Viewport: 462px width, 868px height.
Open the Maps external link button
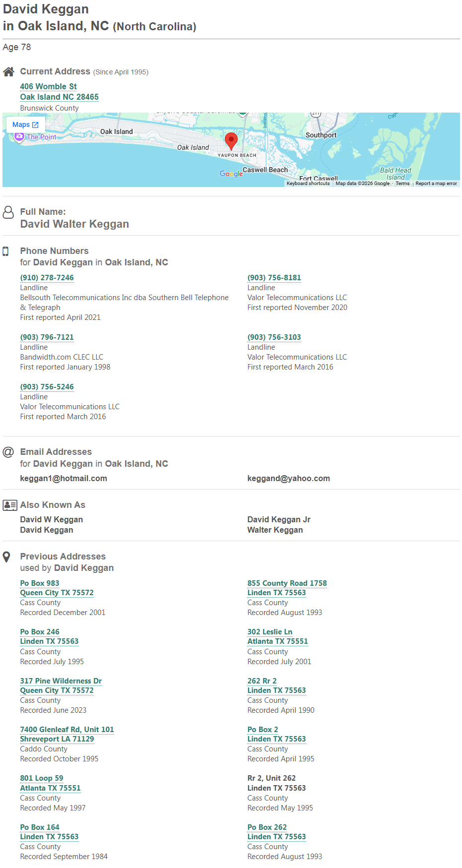coord(25,125)
